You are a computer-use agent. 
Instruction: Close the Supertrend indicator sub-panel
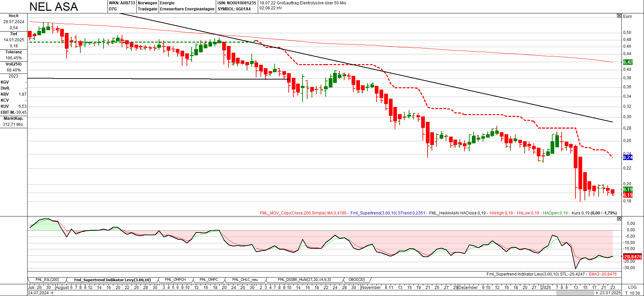coord(619,219)
